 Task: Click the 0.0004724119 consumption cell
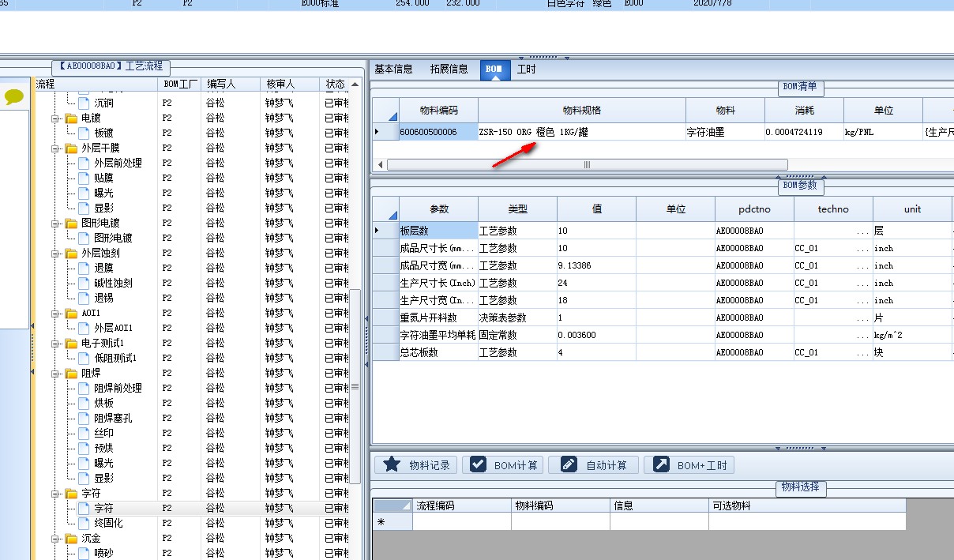point(803,132)
